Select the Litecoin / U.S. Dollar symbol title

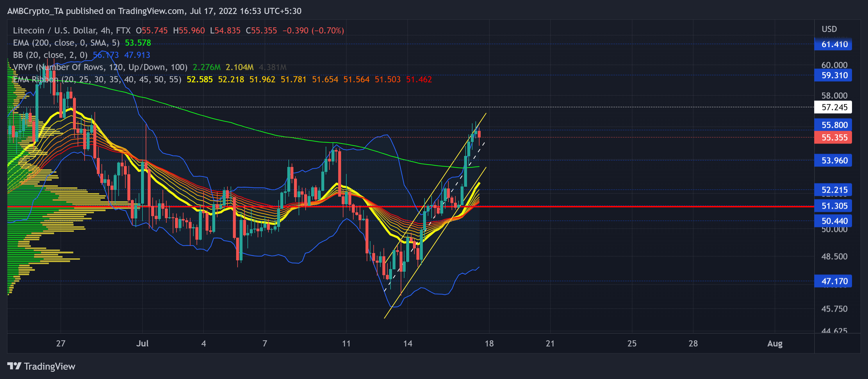(72, 30)
